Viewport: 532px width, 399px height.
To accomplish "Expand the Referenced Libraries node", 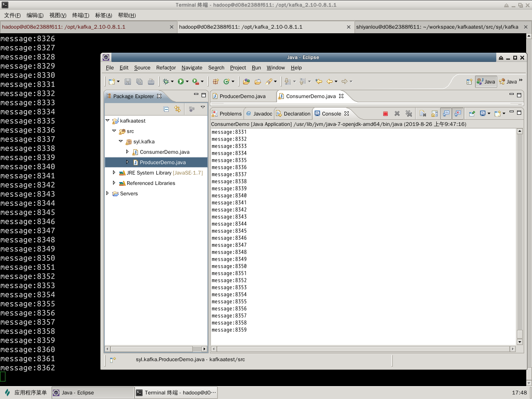I will [114, 183].
